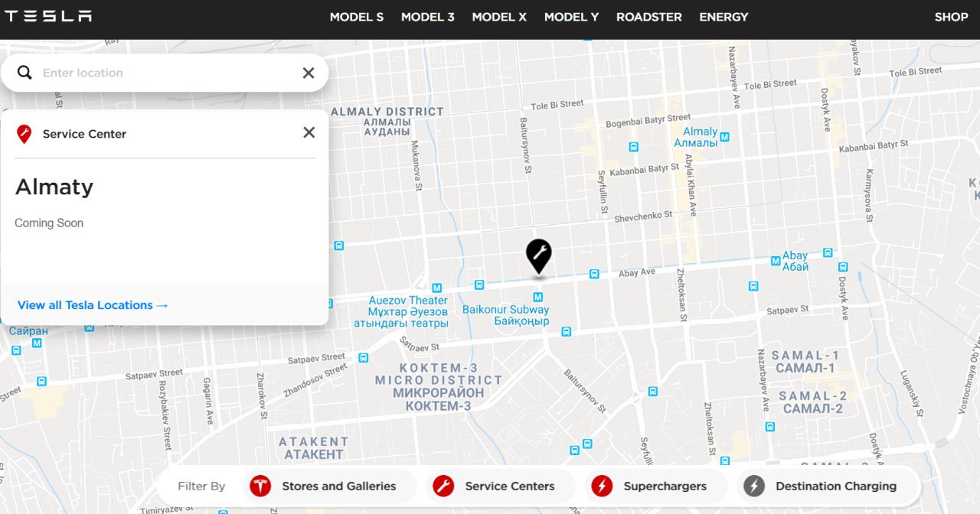Click the Coming Soon status text
The image size is (980, 514).
coord(49,223)
